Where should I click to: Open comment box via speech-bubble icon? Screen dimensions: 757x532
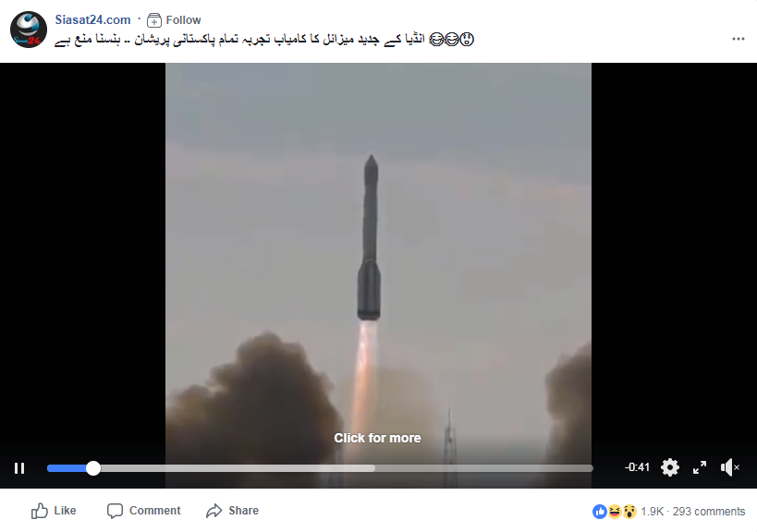click(115, 511)
